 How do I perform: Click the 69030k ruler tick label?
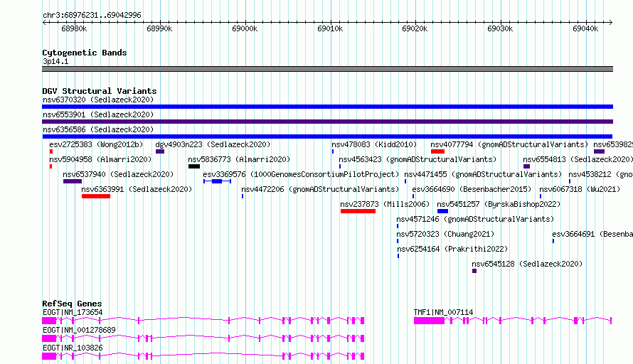500,28
